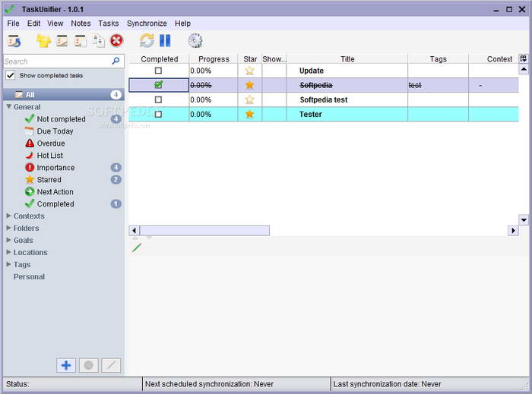Uncheck the completed box for Softpedia task
This screenshot has width=532, height=394.
coord(158,85)
